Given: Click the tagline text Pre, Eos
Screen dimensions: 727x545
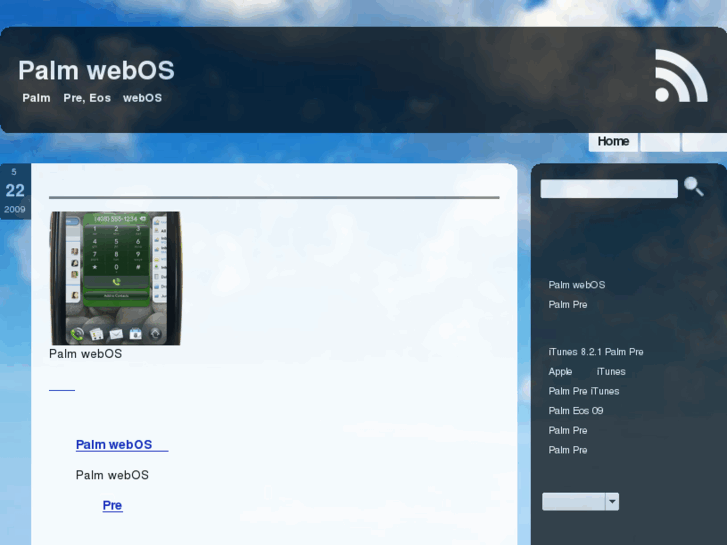Looking at the screenshot, I should [87, 98].
